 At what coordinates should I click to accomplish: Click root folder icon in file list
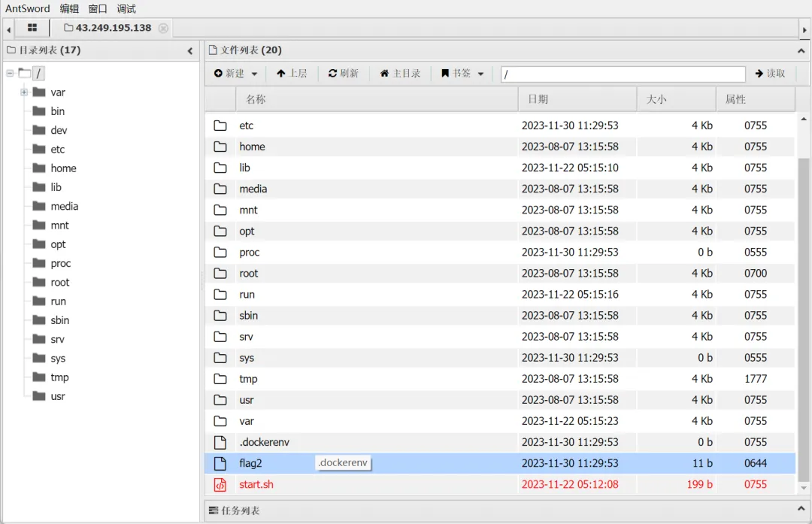point(220,274)
